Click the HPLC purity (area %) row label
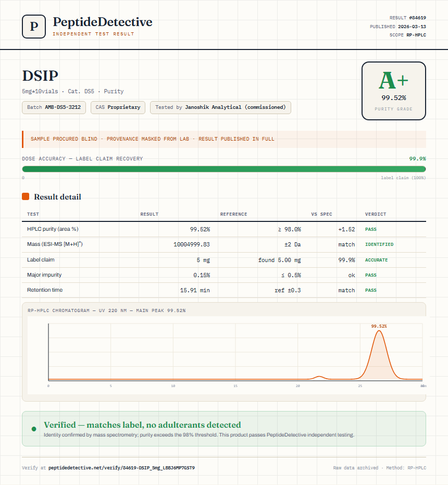Screen dimensions: 448x485 [53, 229]
